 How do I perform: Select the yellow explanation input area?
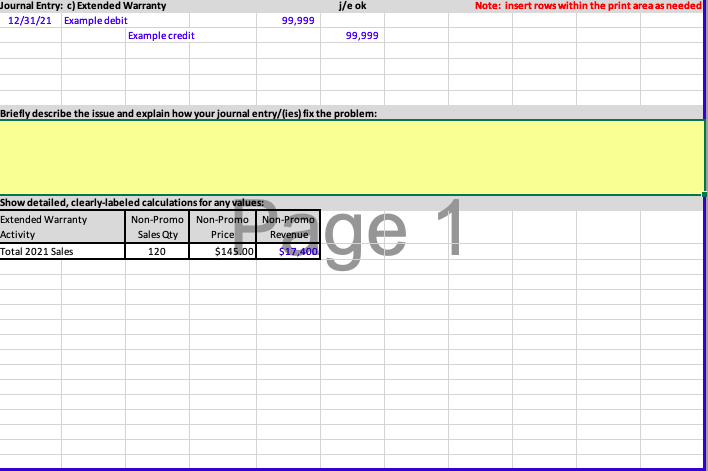click(352, 157)
